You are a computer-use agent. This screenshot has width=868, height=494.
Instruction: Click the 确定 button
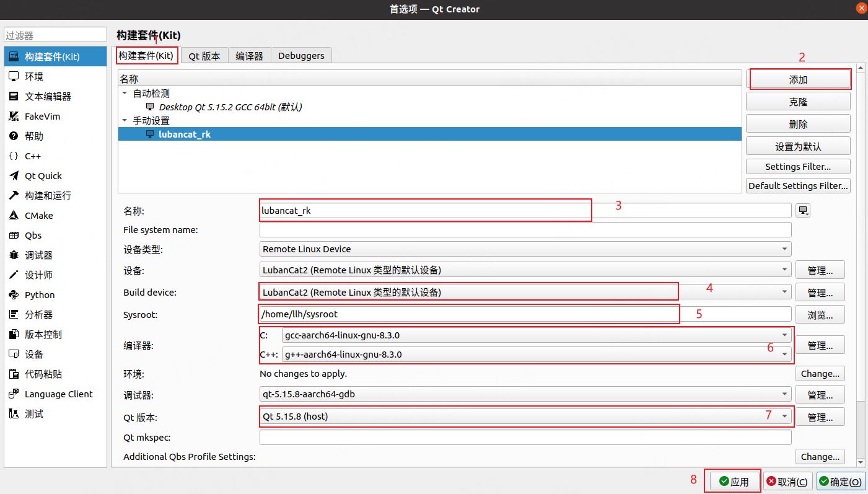tap(841, 482)
